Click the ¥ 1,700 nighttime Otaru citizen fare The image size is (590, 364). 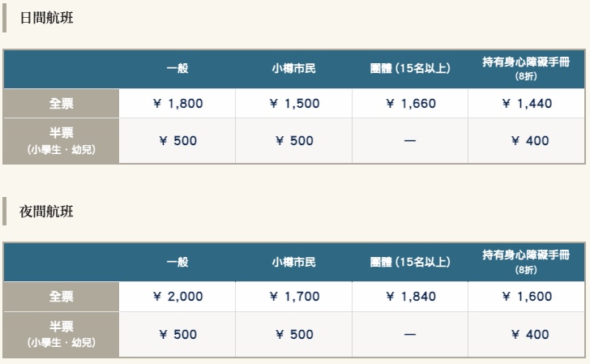[293, 298]
